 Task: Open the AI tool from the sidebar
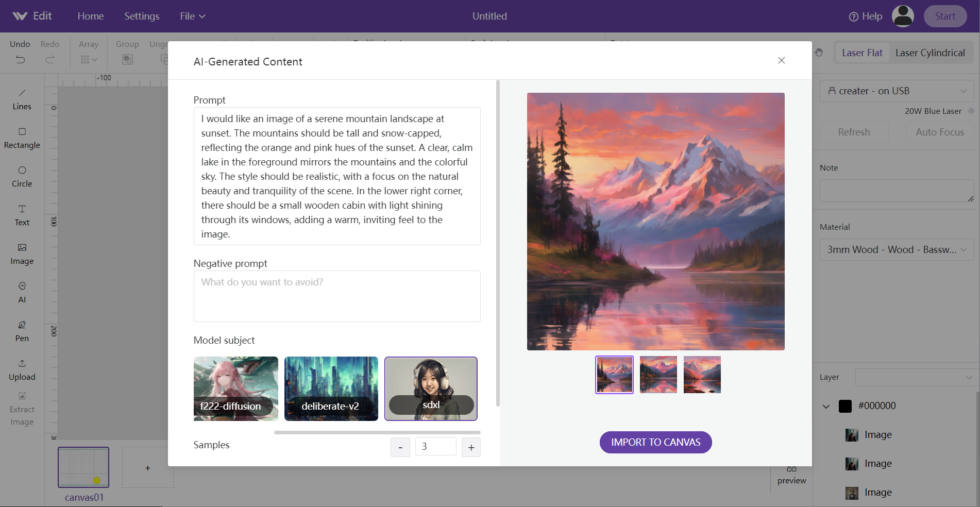coord(22,292)
